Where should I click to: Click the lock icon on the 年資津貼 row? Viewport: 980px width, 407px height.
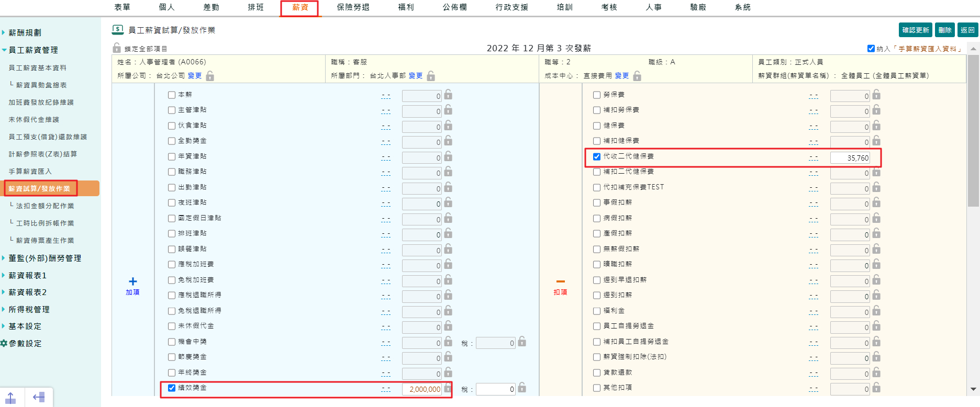[x=448, y=156]
